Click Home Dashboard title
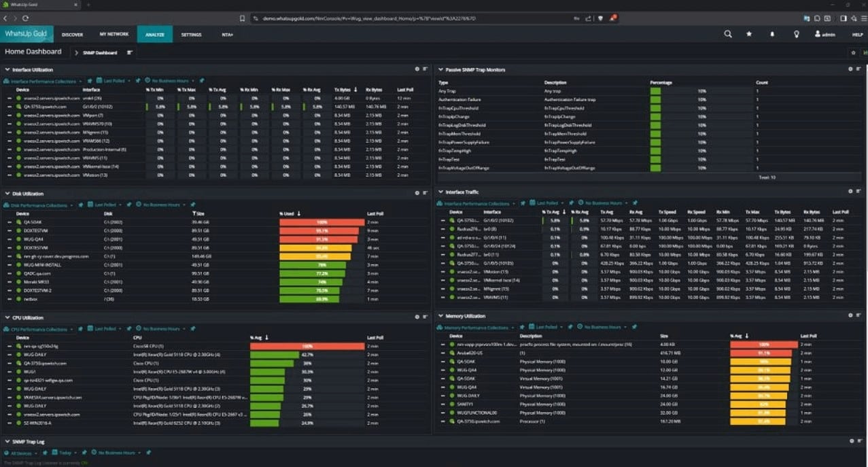 point(33,52)
